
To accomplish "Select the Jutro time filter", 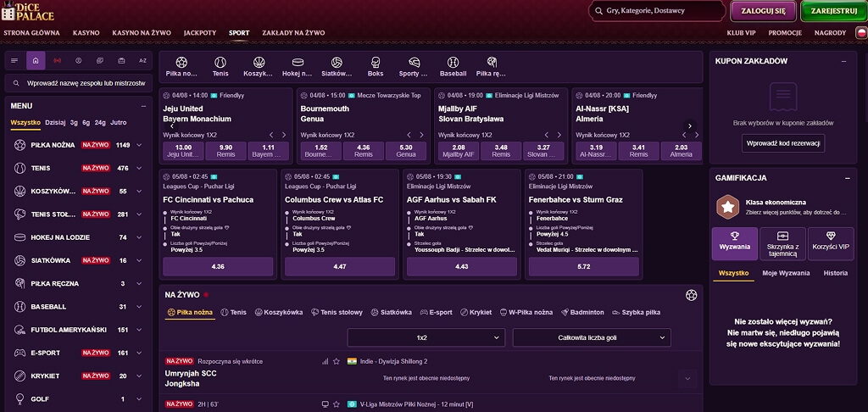I will pyautogui.click(x=118, y=122).
